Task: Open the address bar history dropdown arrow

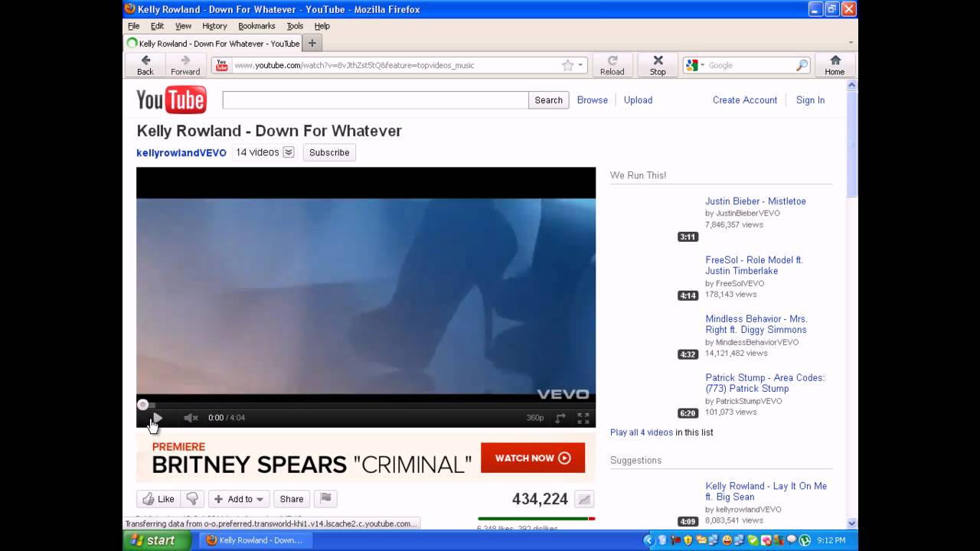Action: click(580, 65)
